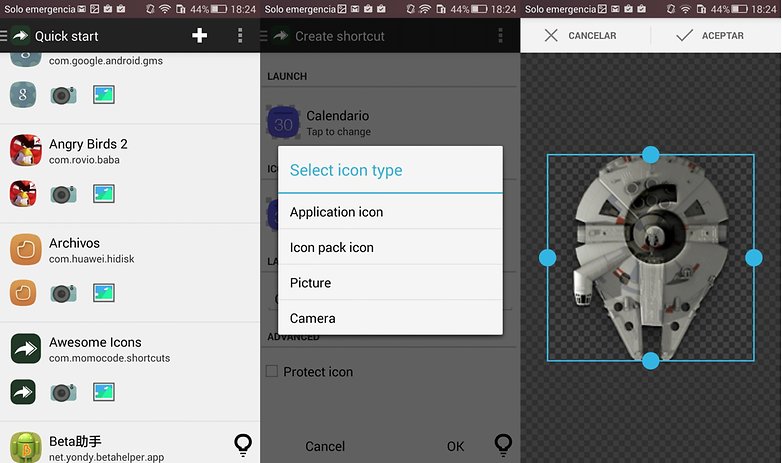This screenshot has height=463, width=782.
Task: Tap the Awesome Icons app icon
Action: point(25,348)
